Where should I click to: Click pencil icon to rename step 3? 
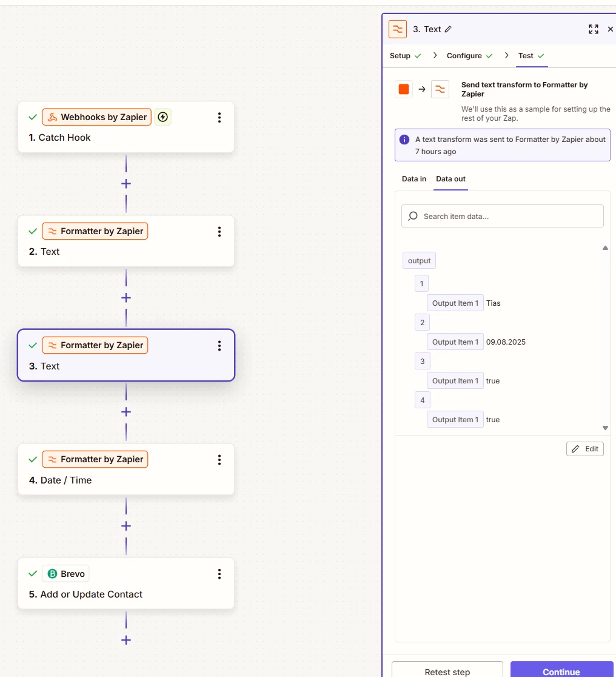(448, 29)
